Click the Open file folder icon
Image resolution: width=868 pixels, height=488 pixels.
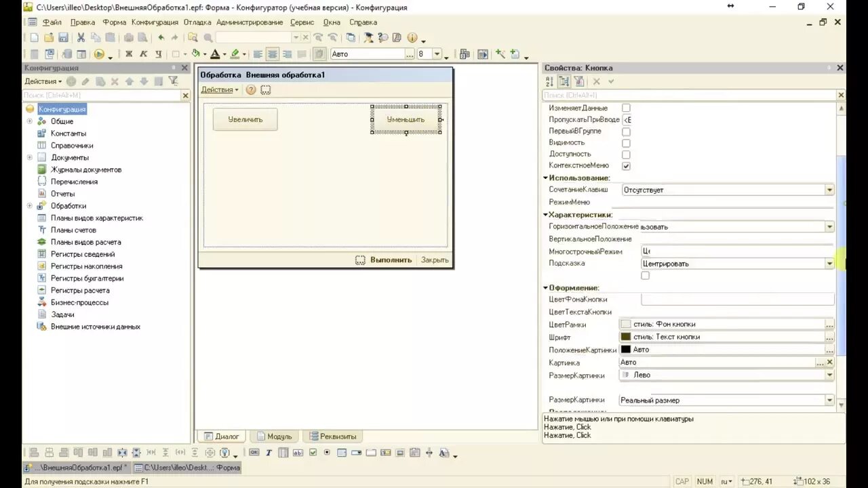tap(49, 38)
